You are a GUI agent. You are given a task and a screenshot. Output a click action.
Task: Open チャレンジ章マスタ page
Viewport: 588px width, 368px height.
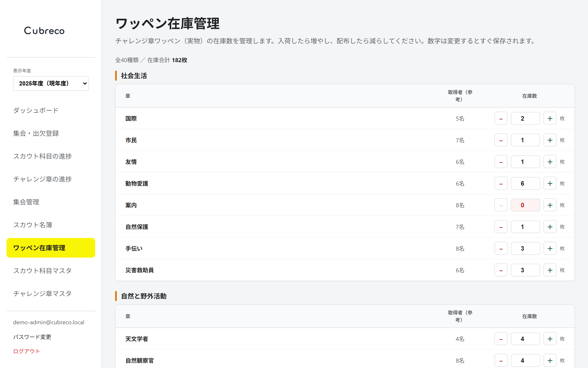pyautogui.click(x=51, y=293)
